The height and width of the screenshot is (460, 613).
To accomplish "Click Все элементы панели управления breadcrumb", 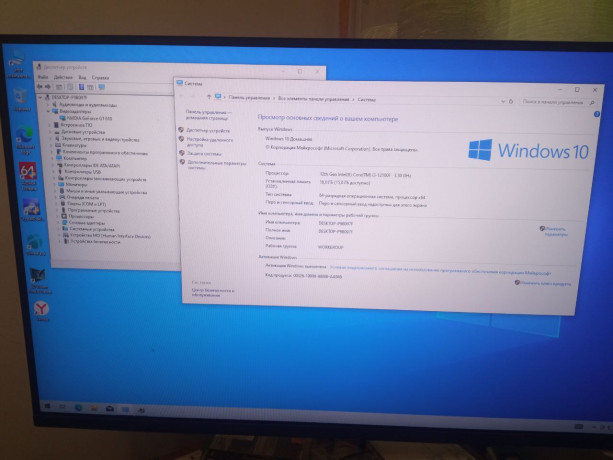I will 314,99.
